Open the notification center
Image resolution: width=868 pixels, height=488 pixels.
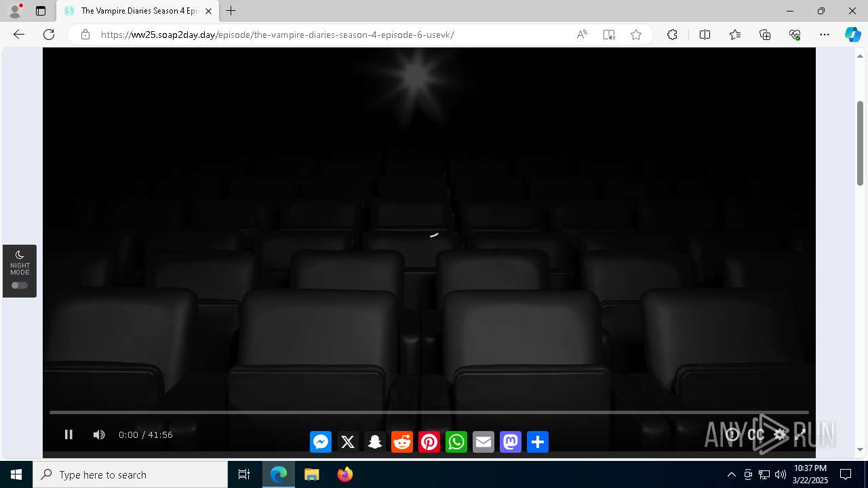846,474
